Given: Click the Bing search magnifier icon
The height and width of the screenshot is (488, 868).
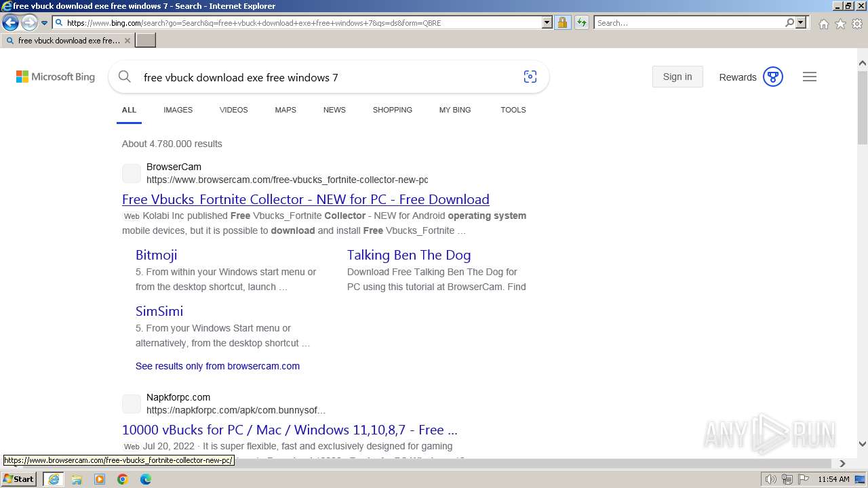Looking at the screenshot, I should [x=124, y=77].
